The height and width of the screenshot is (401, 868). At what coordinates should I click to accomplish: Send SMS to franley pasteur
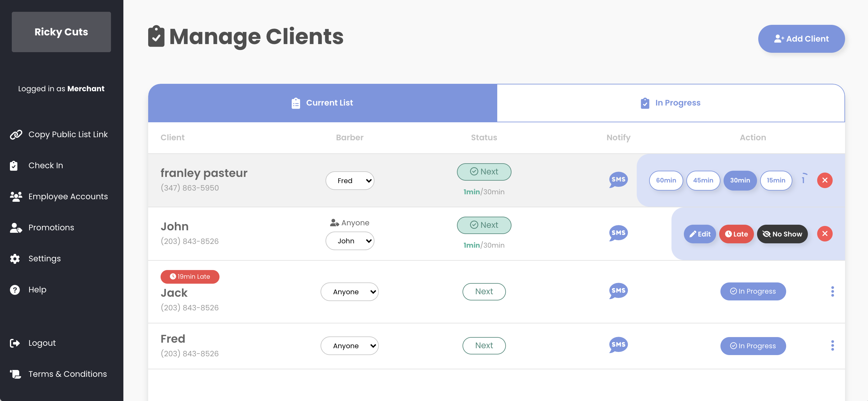(x=618, y=180)
